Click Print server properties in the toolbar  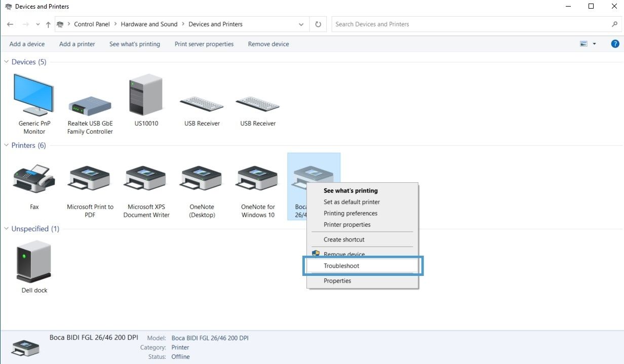[204, 44]
